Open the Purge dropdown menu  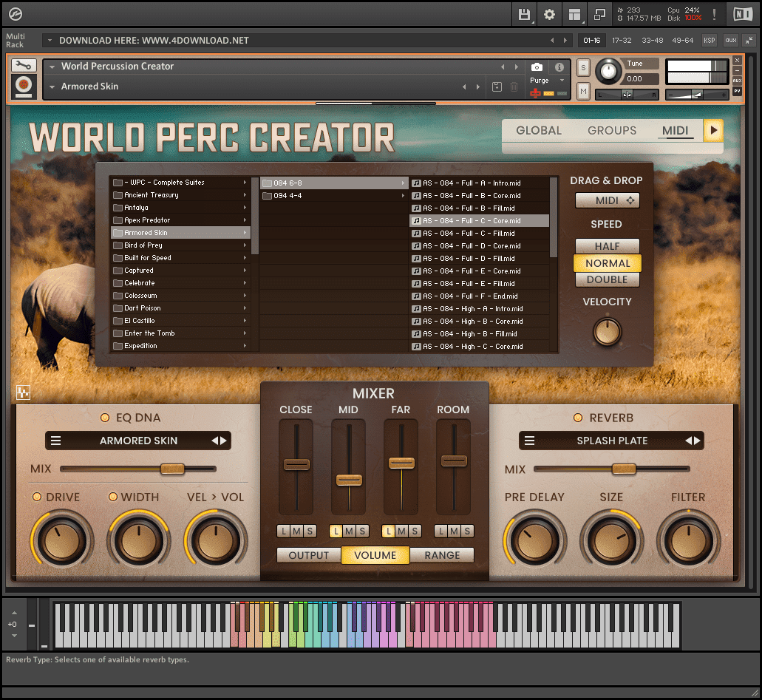tap(562, 81)
